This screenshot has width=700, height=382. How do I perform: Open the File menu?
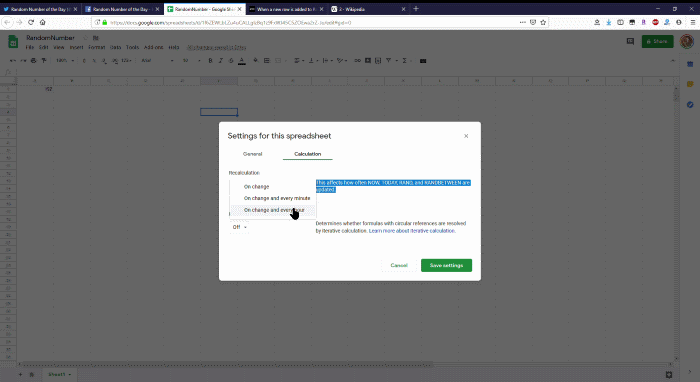click(x=29, y=47)
